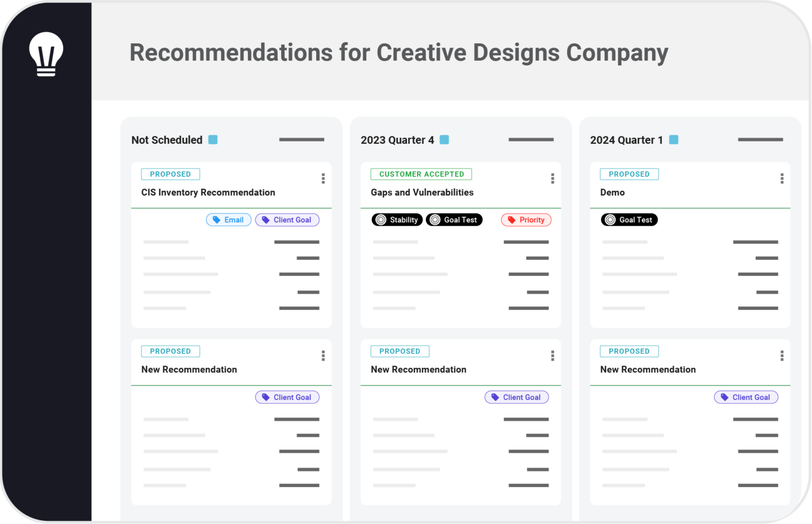Open kebab menu on 2024 Quarter 1 New Recommendation
Viewport: 812px width, 524px height.
[x=782, y=356]
